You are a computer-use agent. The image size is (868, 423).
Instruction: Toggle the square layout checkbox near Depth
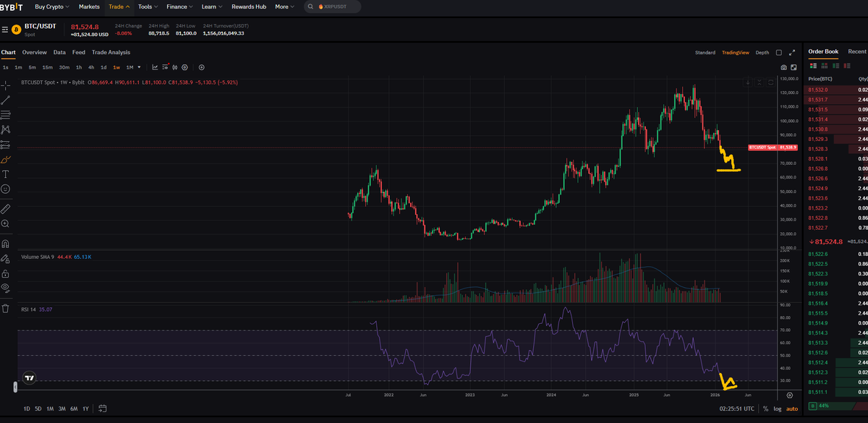(779, 53)
